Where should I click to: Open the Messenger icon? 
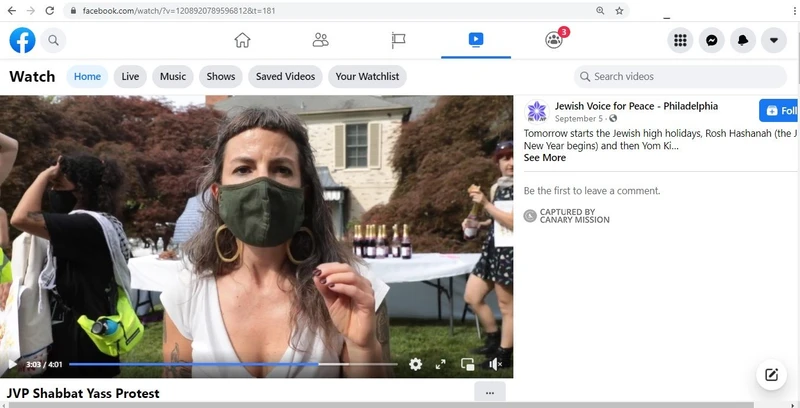coord(711,40)
